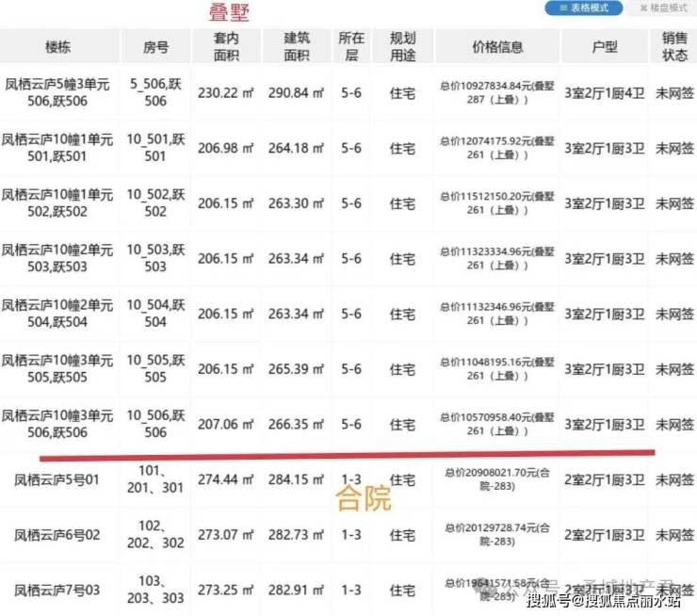
Task: Select room number cell 10_504,跃504
Action: tap(155, 314)
